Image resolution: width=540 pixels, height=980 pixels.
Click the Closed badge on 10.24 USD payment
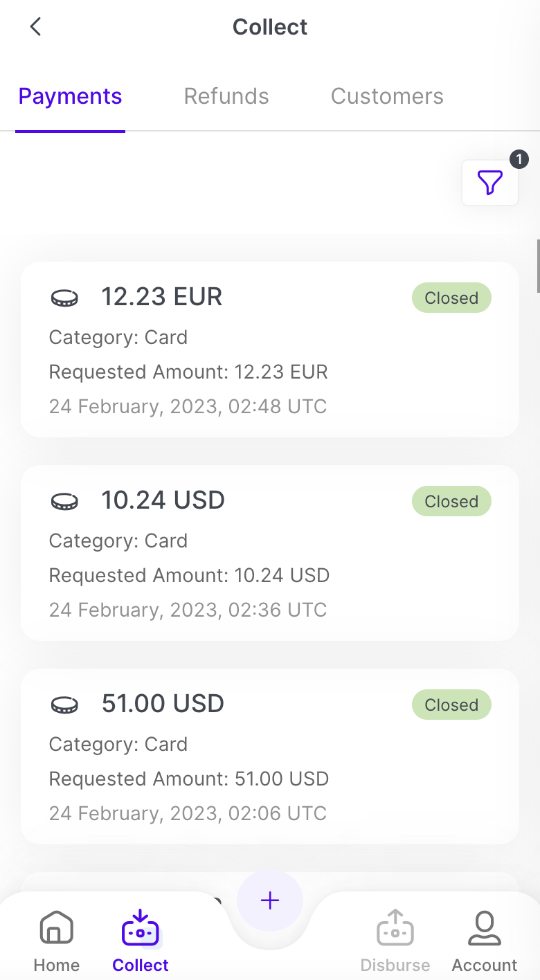click(x=451, y=502)
